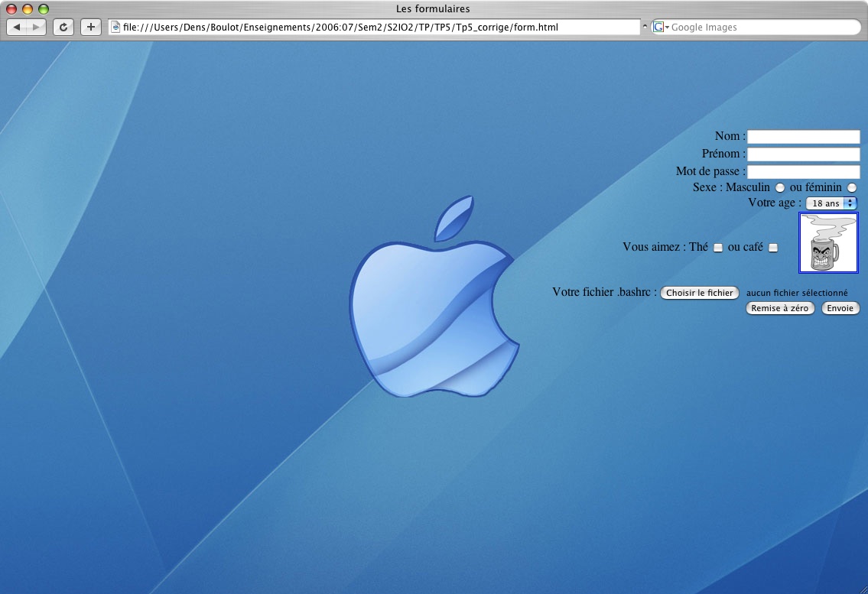Reload the page with the refresh icon
868x594 pixels.
63,27
